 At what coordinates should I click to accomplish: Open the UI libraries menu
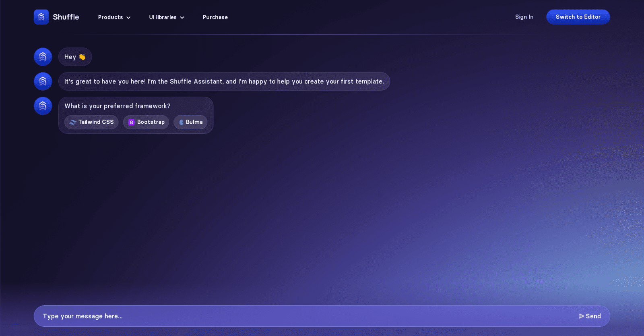[163, 17]
